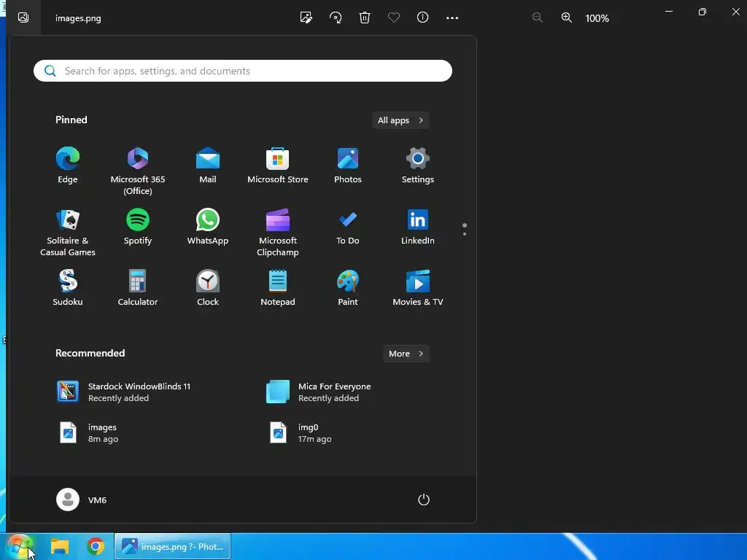The width and height of the screenshot is (747, 560).
Task: Select the images.png Photos taskbar button
Action: [172, 547]
